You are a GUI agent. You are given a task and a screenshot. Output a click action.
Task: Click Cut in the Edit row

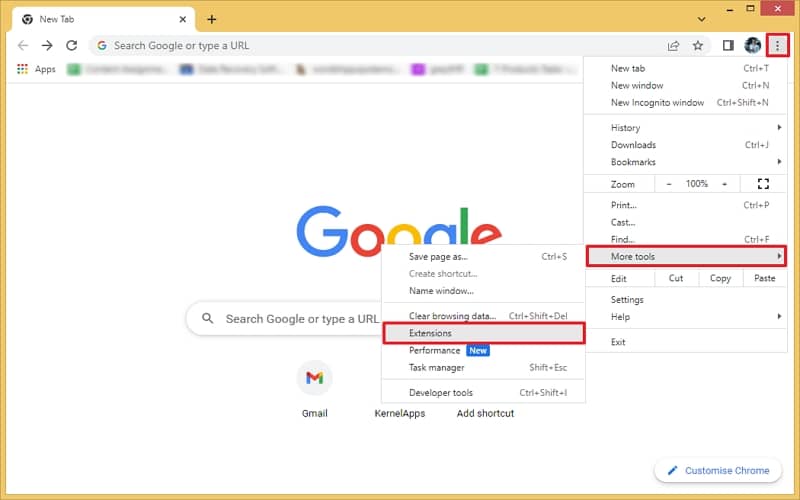point(676,279)
